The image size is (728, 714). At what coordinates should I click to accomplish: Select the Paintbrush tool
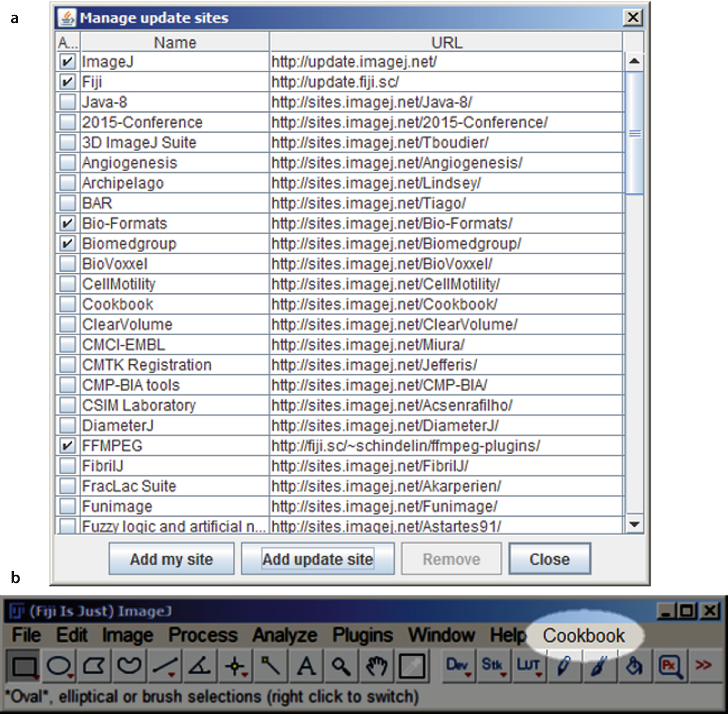599,666
